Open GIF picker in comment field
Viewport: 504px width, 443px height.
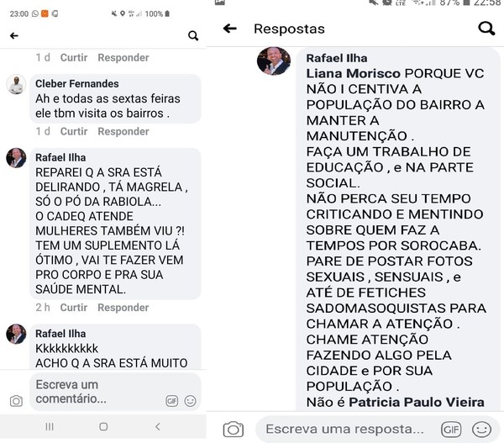(172, 401)
